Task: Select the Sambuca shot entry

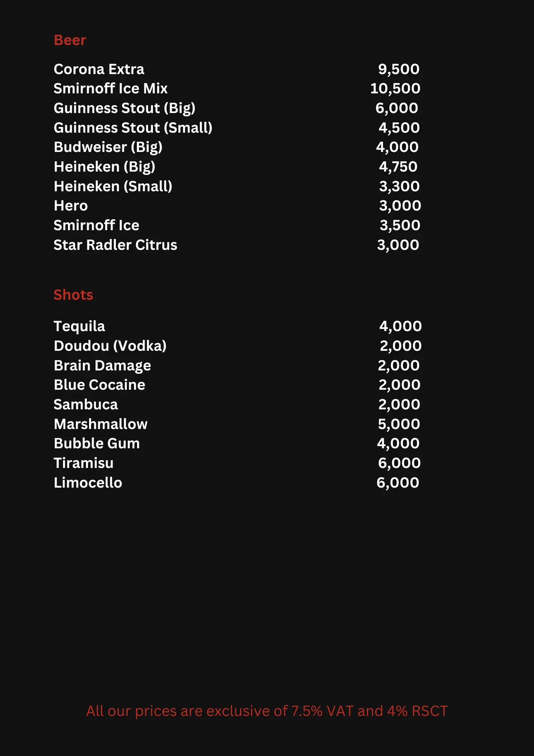Action: 86,404
